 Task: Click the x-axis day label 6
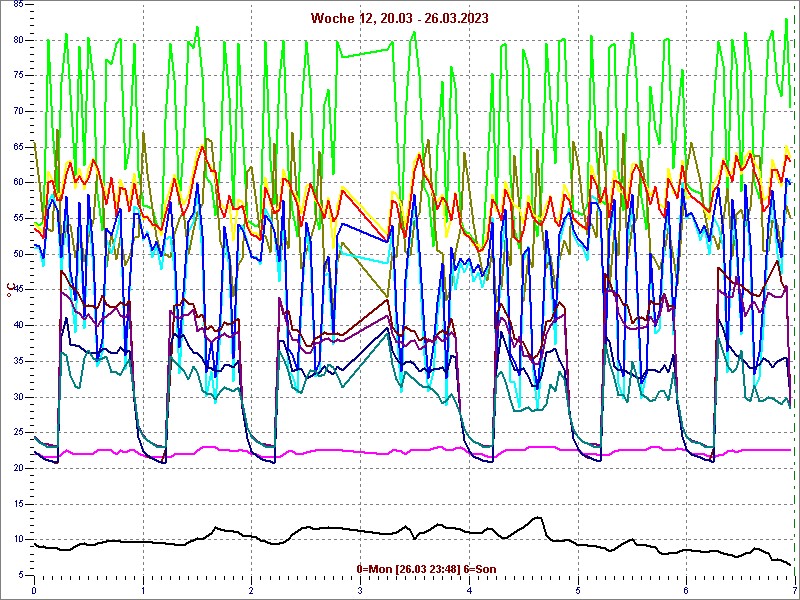coord(686,591)
